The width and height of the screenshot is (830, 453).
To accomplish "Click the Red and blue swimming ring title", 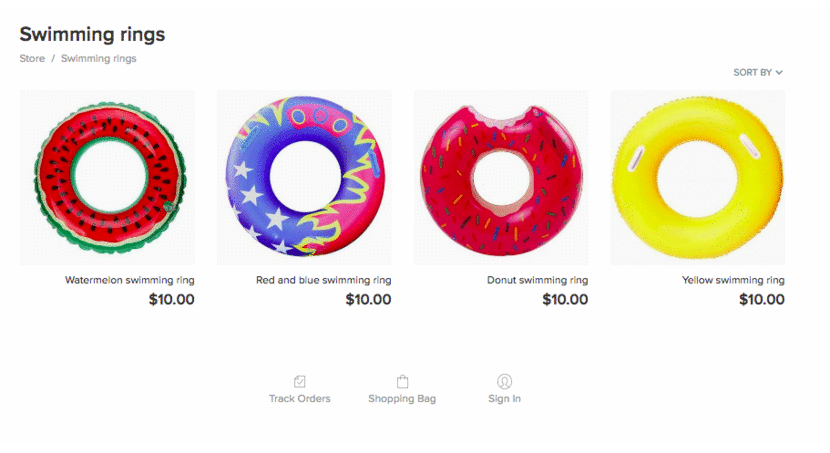I will (323, 280).
